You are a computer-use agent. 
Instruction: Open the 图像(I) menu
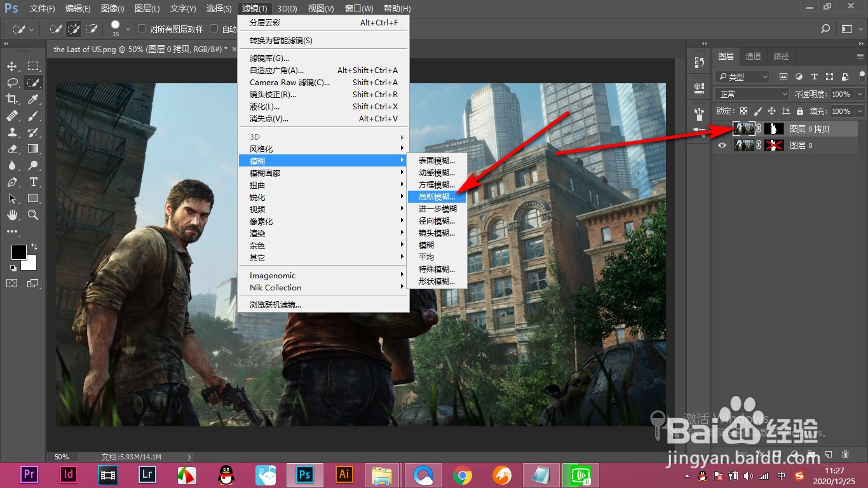coord(112,8)
